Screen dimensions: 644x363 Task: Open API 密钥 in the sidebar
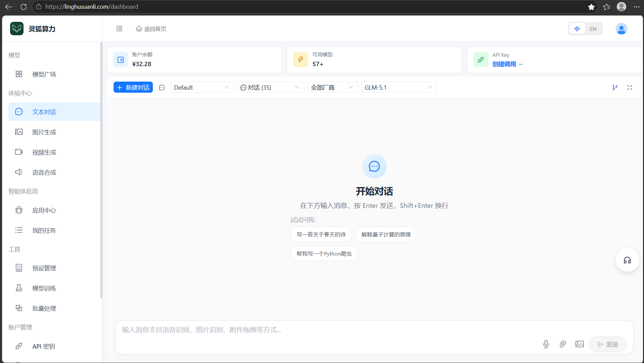(54, 347)
